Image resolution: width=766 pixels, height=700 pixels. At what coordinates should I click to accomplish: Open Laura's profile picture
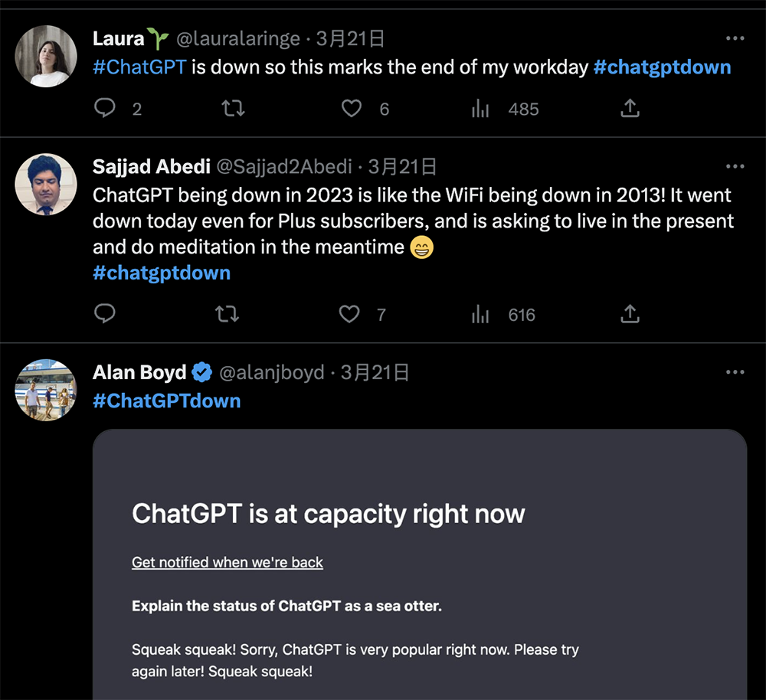point(46,56)
